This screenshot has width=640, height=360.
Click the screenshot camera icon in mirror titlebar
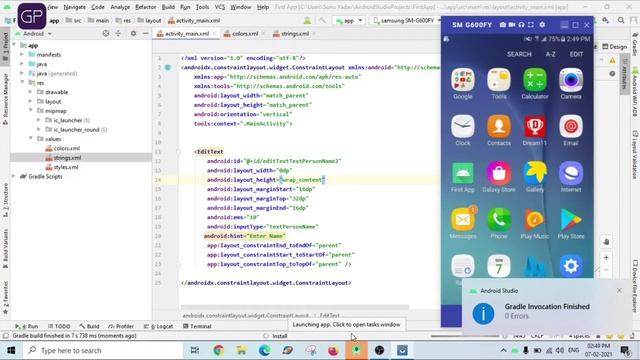click(502, 25)
